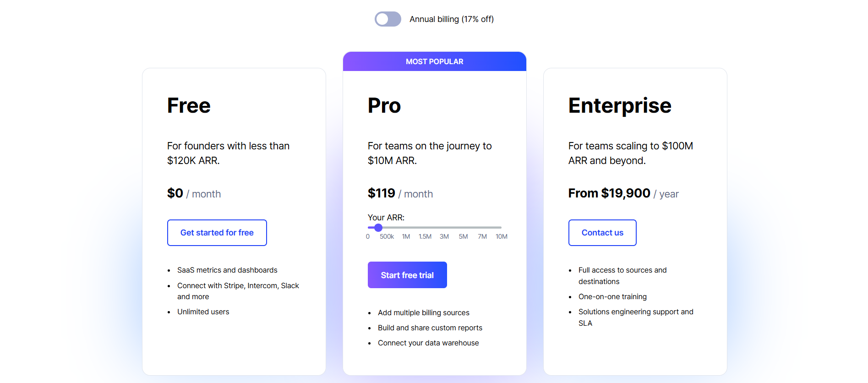Click the Annual billing (17% off) label

452,19
